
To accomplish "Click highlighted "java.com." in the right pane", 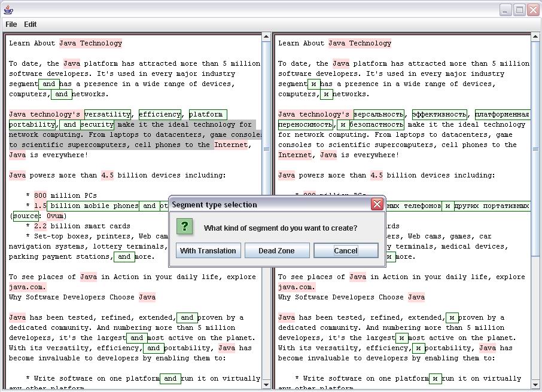I will 297,287.
